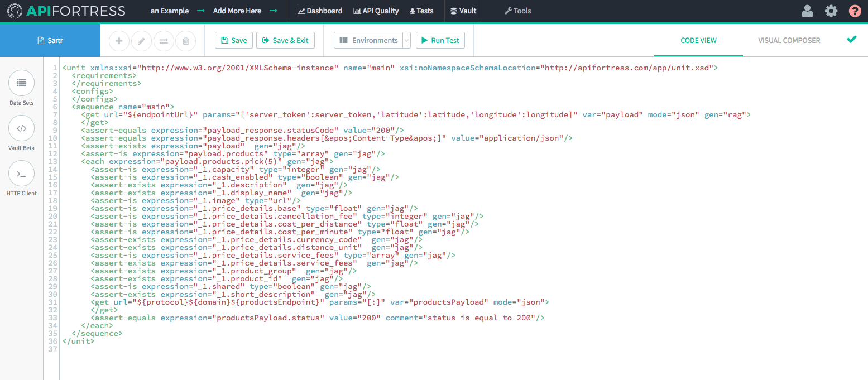868x380 pixels.
Task: Click the trash icon in the toolbar
Action: coord(185,40)
